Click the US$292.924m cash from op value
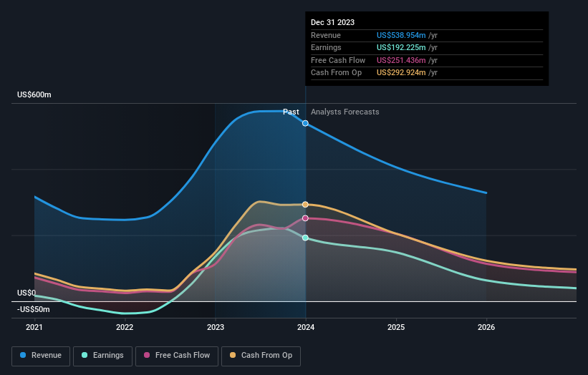Image resolution: width=588 pixels, height=375 pixels. 401,73
